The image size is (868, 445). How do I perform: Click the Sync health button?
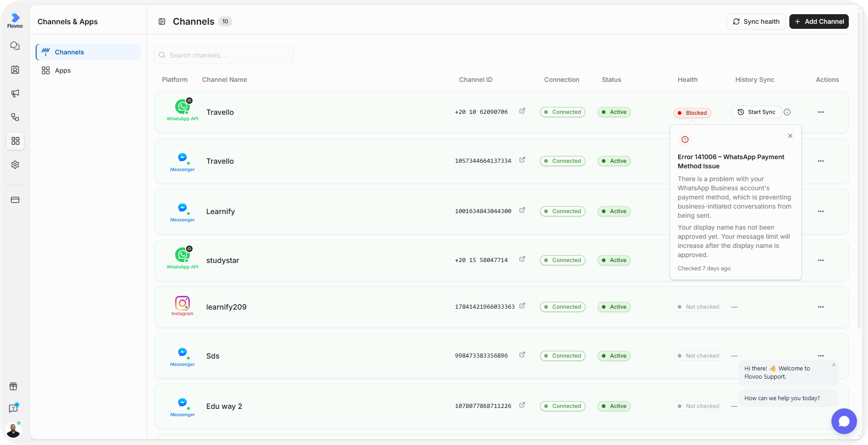click(x=756, y=21)
